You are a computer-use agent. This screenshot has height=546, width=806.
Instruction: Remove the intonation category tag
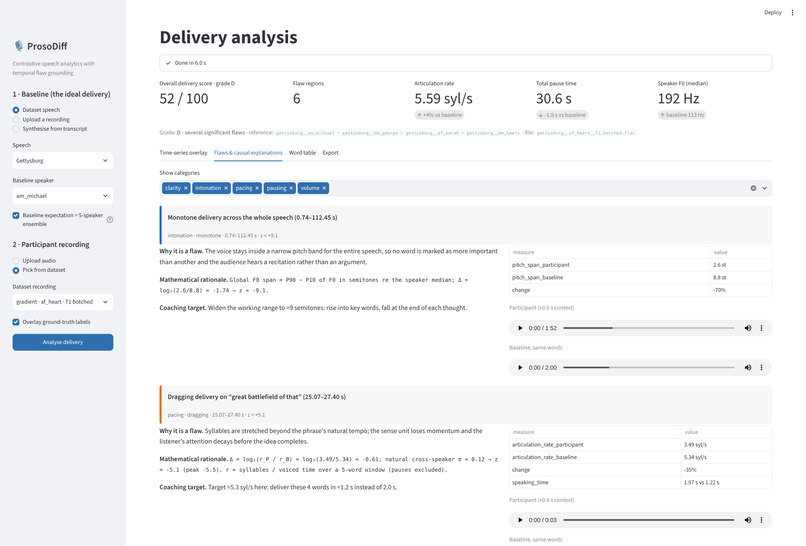[x=226, y=188]
